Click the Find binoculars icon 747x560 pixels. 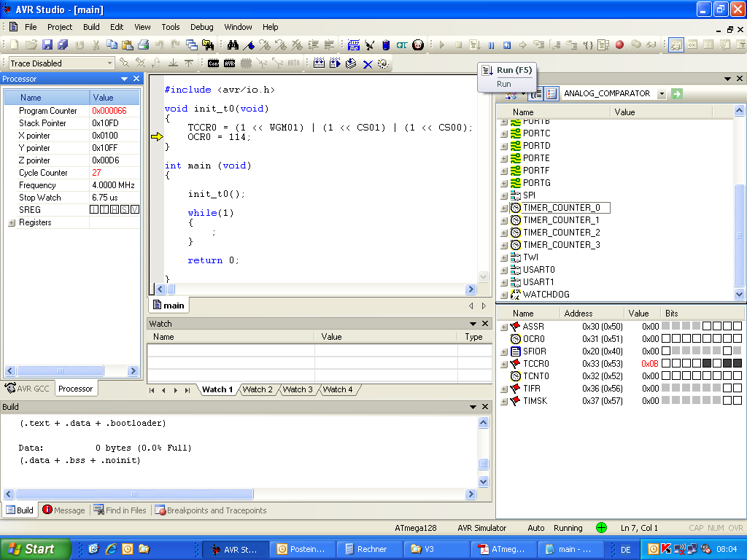[233, 44]
